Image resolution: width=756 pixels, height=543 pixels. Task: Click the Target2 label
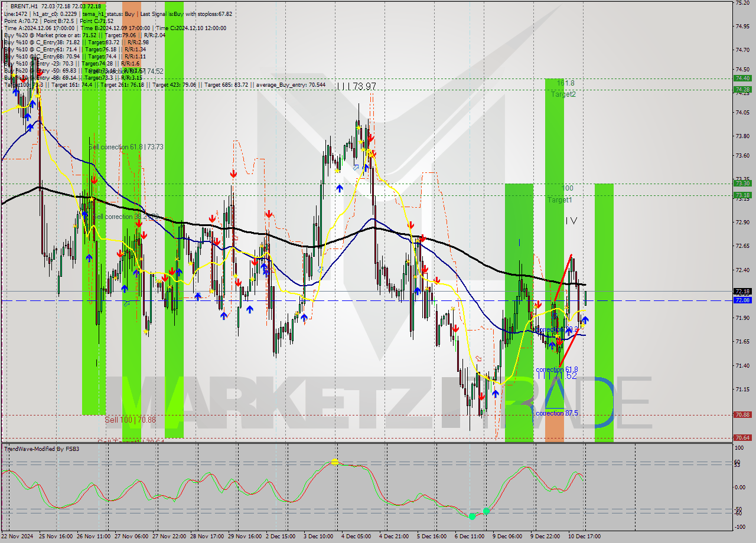tap(563, 94)
